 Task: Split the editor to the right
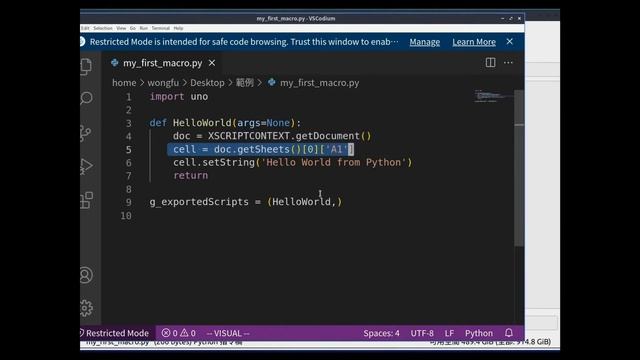point(490,62)
